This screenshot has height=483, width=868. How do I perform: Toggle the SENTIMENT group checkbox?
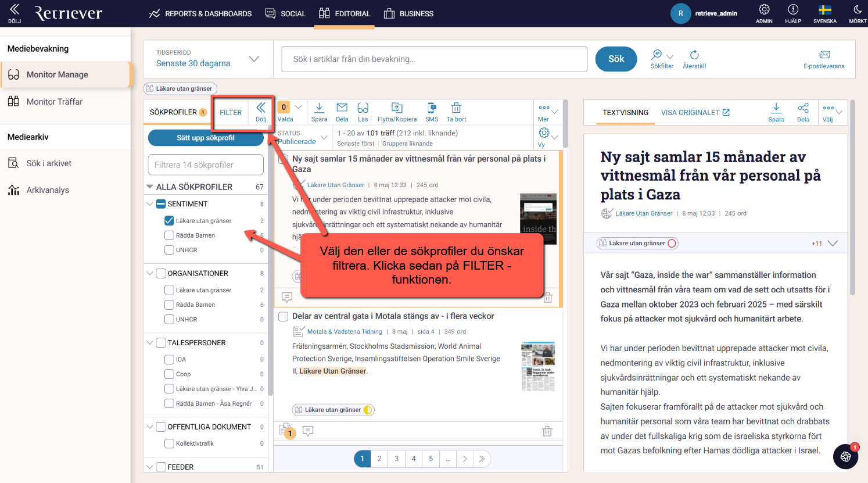[x=161, y=204]
